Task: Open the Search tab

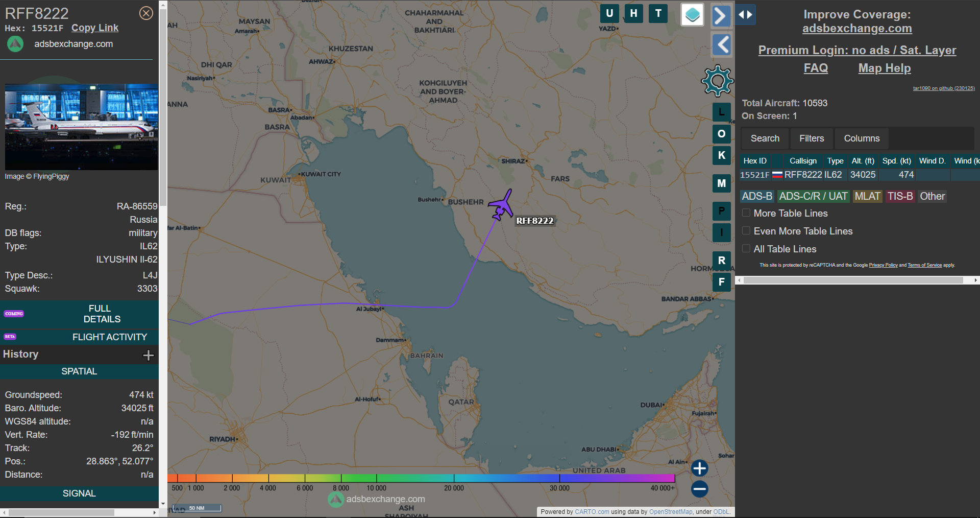Action: click(765, 138)
